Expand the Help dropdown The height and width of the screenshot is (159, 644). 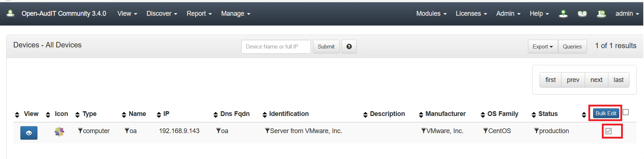point(539,13)
